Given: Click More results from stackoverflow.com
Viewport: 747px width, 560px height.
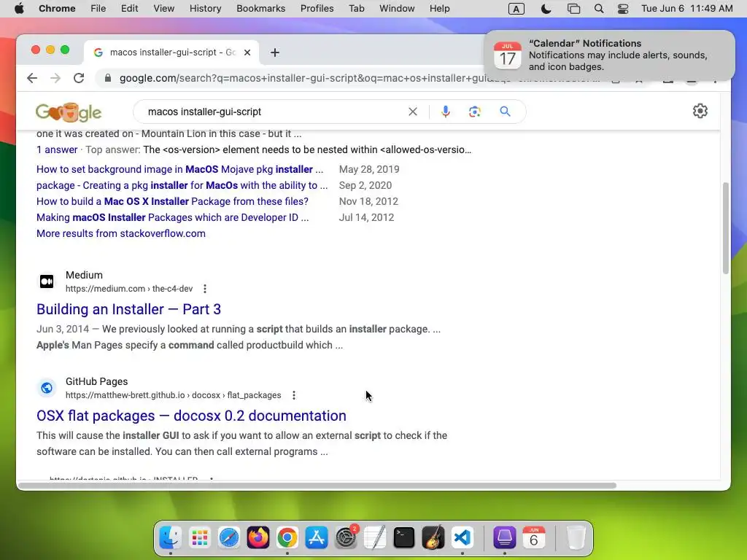Looking at the screenshot, I should pyautogui.click(x=121, y=233).
